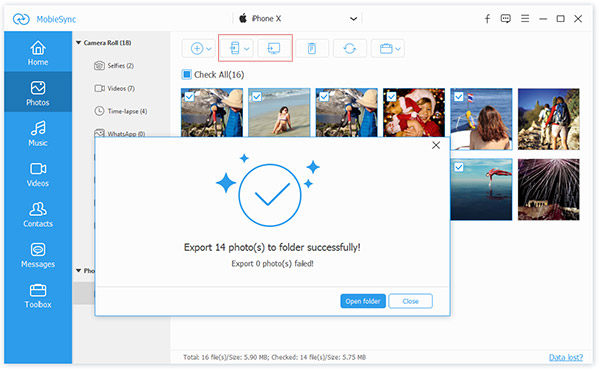This screenshot has height=372, width=600.
Task: Open the Facebook share icon
Action: tap(487, 18)
